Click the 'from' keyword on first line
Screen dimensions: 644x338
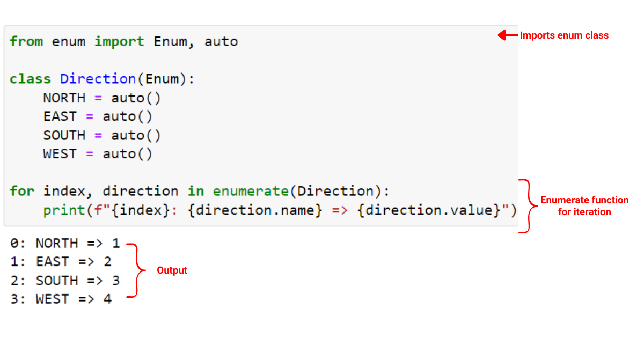point(26,41)
